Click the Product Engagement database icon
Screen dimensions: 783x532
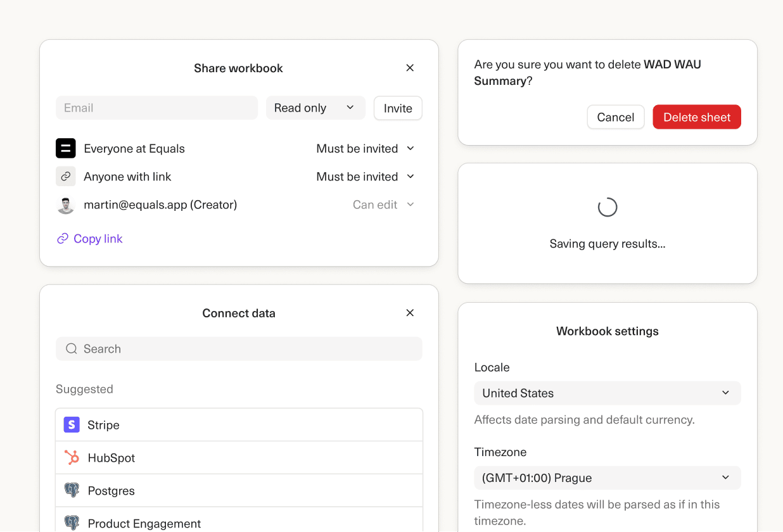pyautogui.click(x=72, y=523)
